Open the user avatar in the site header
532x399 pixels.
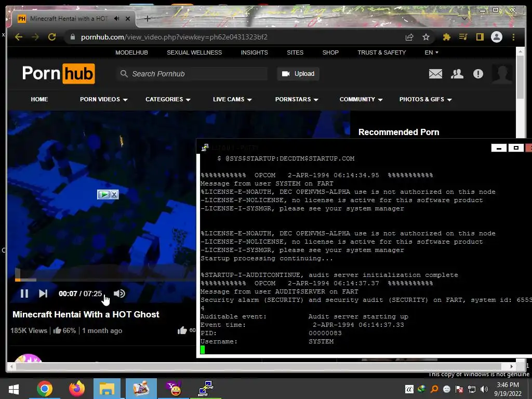502,74
